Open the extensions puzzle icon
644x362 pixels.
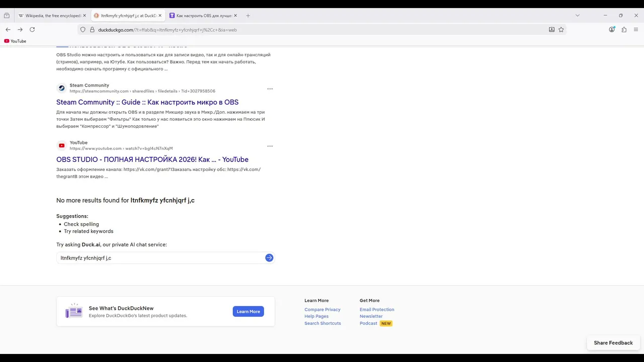tap(624, 30)
